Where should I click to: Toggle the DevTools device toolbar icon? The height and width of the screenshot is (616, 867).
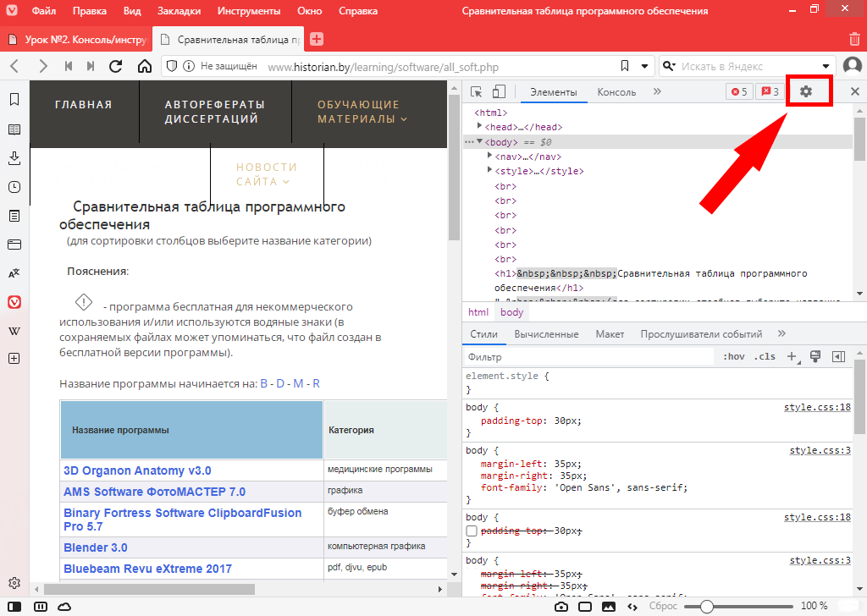click(x=499, y=92)
